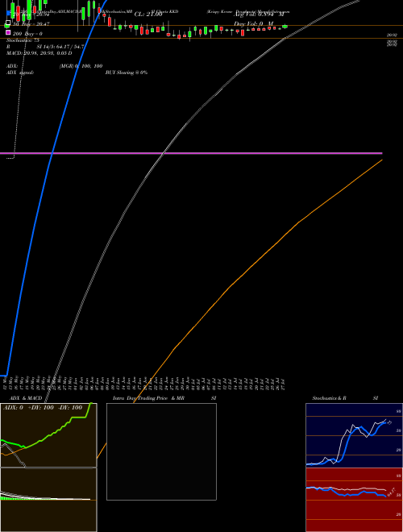
Task: Click the magenta 200 Day horizontal line
Action: click(x=191, y=153)
